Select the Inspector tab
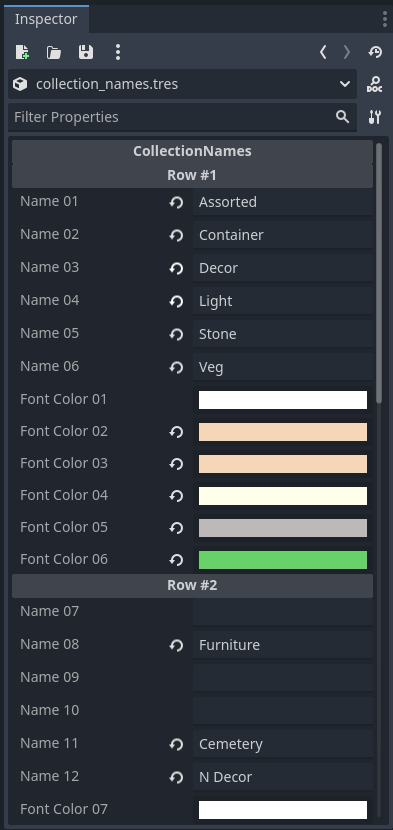The width and height of the screenshot is (393, 830). point(46,19)
